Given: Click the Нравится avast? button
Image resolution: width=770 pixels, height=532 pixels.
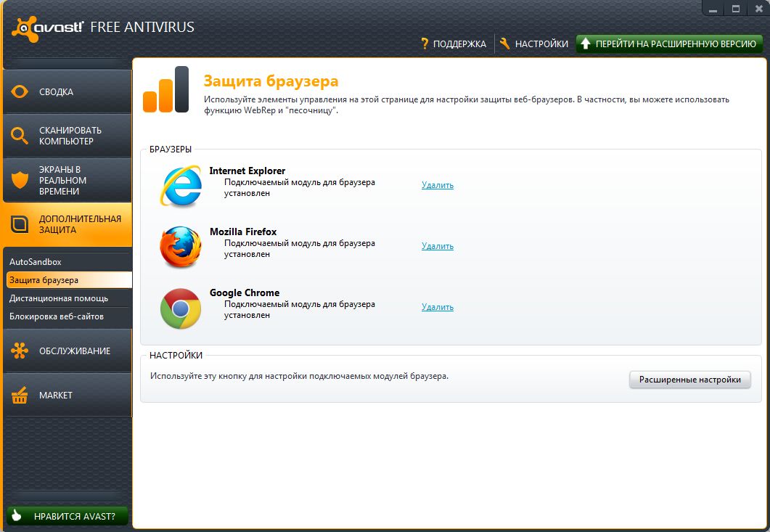Looking at the screenshot, I should pyautogui.click(x=67, y=516).
